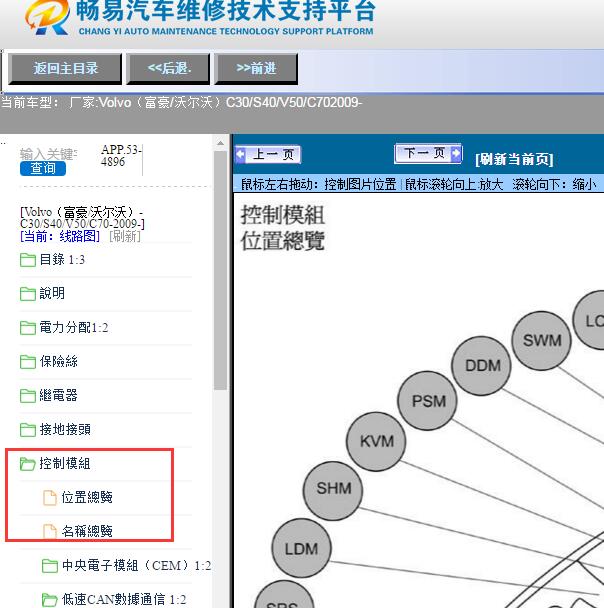Go to previous page with 上一页

(268, 155)
